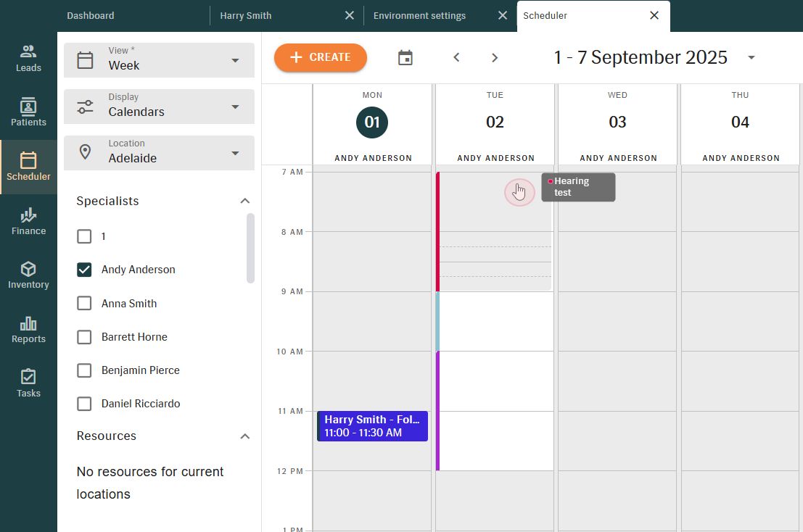Go to the previous week

(456, 58)
